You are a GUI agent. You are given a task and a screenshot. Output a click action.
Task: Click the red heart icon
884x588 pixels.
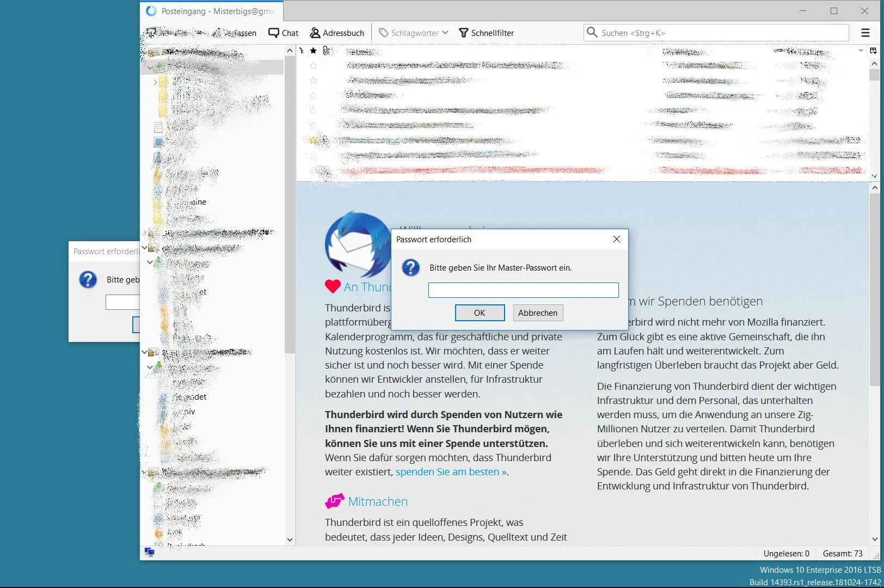pos(333,286)
